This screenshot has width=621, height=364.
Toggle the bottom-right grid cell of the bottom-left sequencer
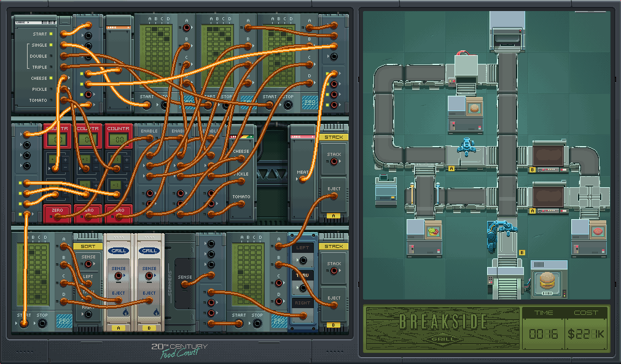click(x=45, y=302)
